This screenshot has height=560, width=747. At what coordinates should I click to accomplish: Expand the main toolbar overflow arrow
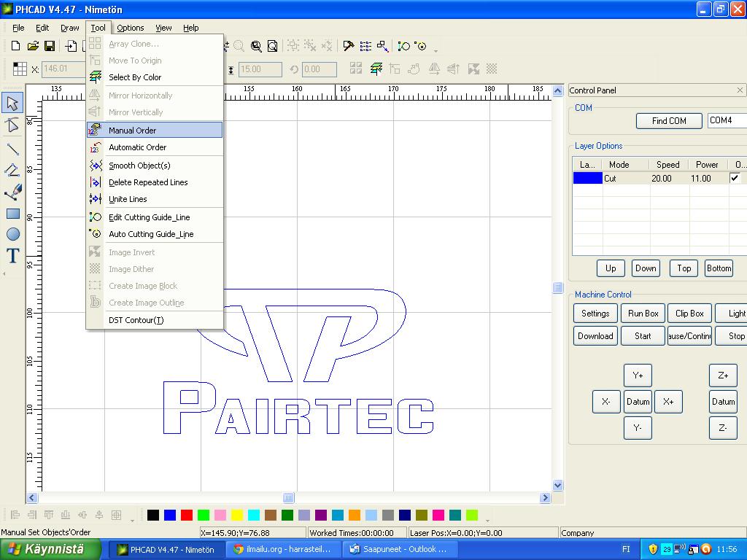(436, 50)
